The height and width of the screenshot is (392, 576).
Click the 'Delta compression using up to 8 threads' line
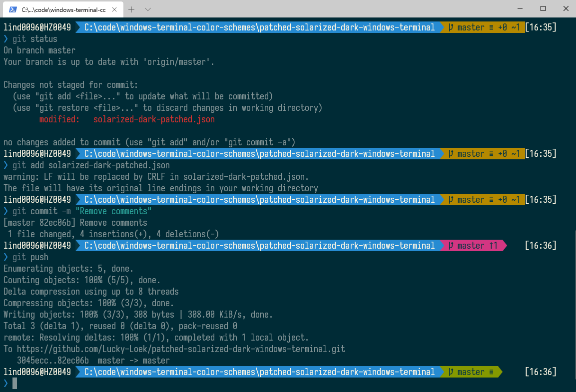(x=91, y=292)
